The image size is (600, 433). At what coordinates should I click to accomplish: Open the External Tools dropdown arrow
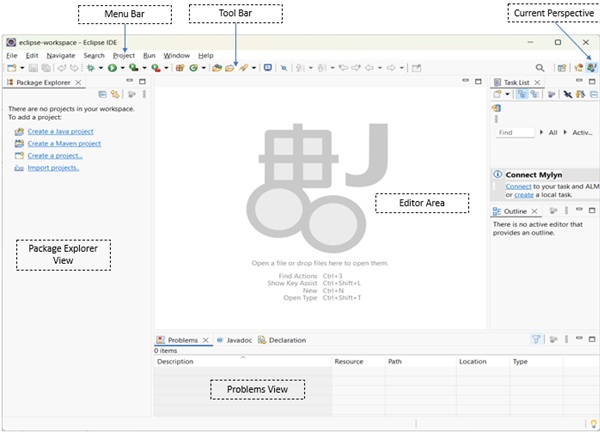point(166,68)
